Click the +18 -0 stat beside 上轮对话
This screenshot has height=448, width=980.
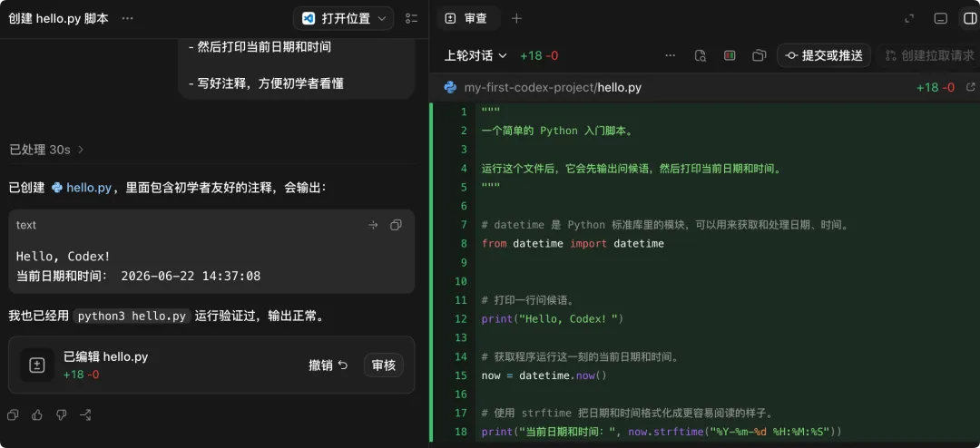click(x=539, y=55)
